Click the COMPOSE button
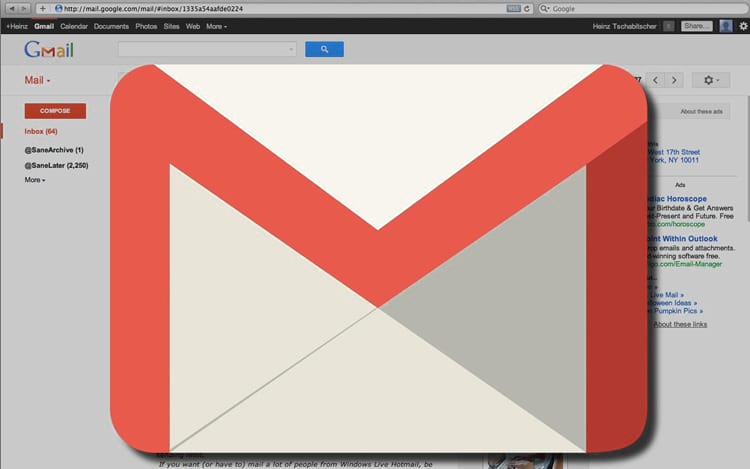Viewport: 750px width, 469px height. (x=55, y=111)
